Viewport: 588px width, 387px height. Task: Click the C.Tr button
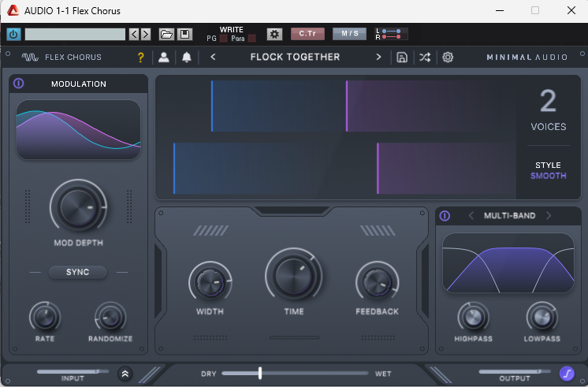point(307,34)
